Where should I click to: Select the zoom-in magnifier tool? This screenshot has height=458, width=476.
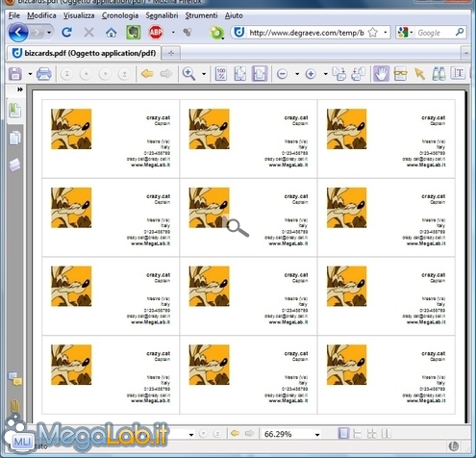[188, 74]
